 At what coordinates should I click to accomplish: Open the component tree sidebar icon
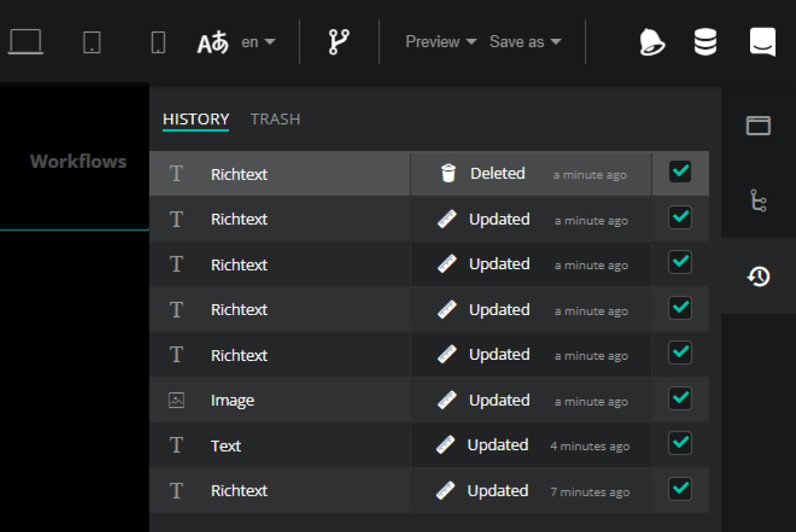[x=758, y=200]
